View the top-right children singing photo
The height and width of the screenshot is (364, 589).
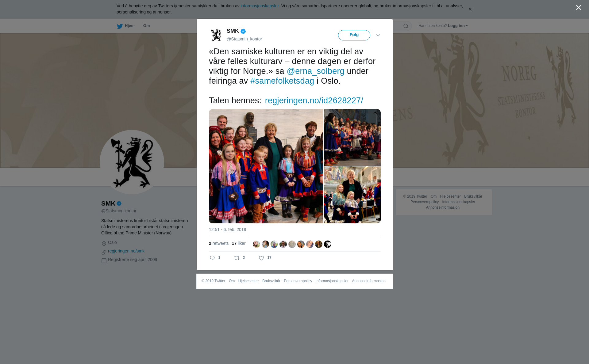tap(352, 138)
